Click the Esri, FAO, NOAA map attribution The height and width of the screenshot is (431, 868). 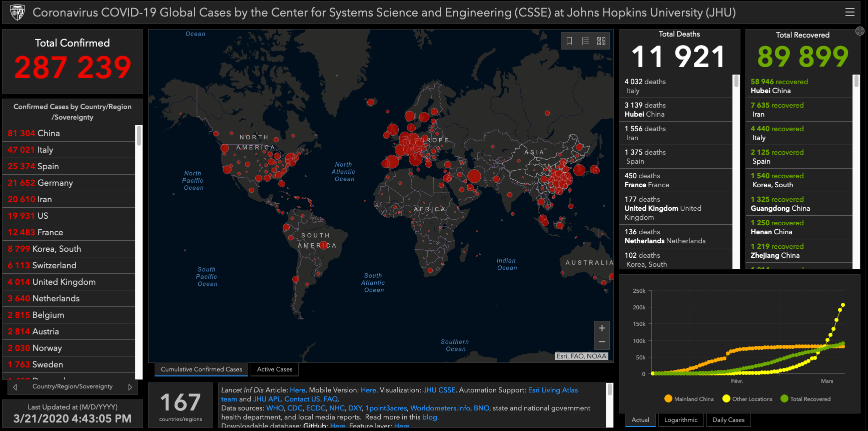(x=581, y=356)
